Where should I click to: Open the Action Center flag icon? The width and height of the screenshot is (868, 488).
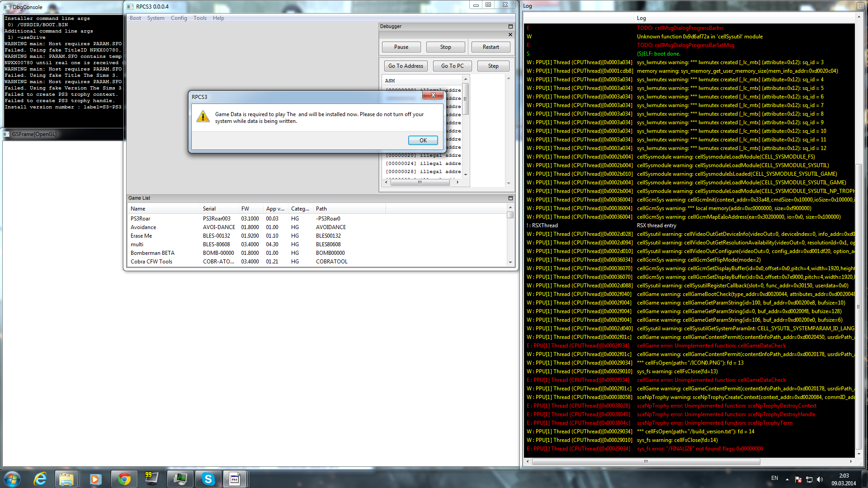798,479
